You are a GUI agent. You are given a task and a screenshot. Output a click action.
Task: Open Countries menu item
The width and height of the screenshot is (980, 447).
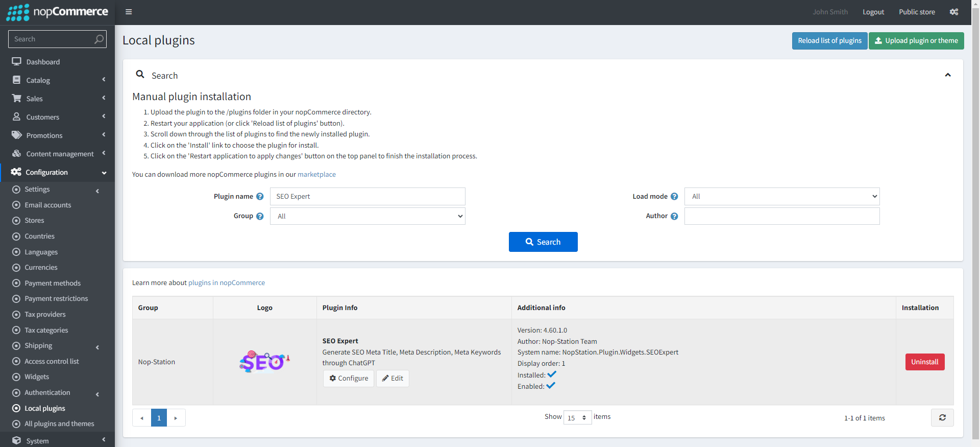[39, 236]
